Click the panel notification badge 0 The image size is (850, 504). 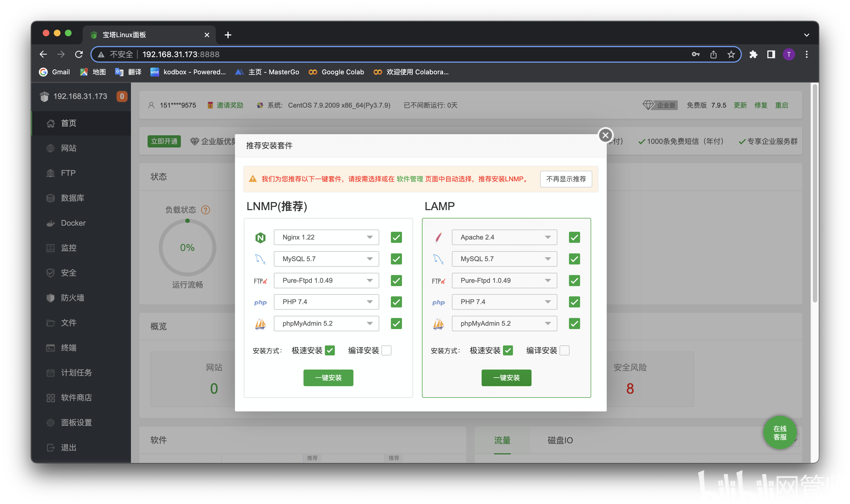[x=122, y=96]
